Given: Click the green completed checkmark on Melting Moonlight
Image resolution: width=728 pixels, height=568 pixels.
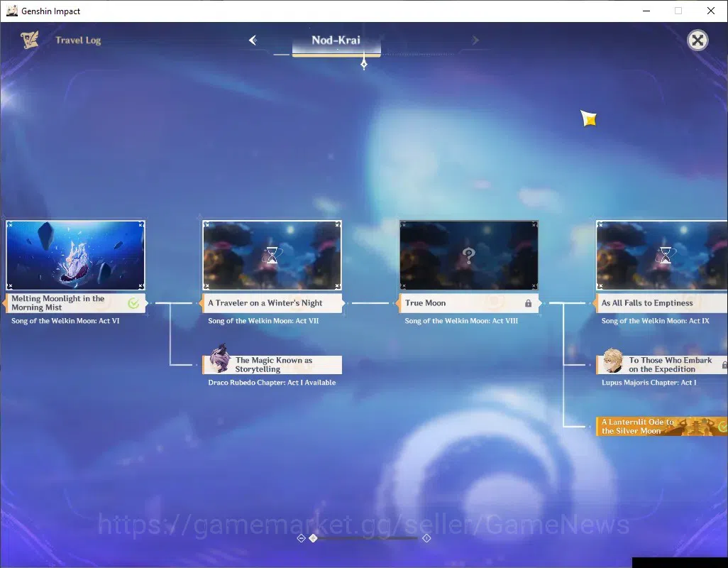Looking at the screenshot, I should tap(133, 303).
